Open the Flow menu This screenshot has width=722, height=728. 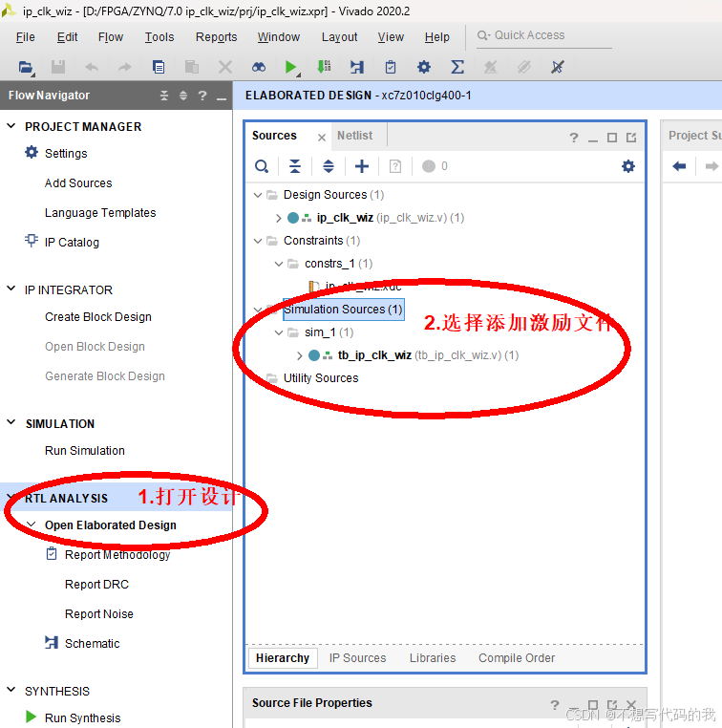[x=111, y=37]
